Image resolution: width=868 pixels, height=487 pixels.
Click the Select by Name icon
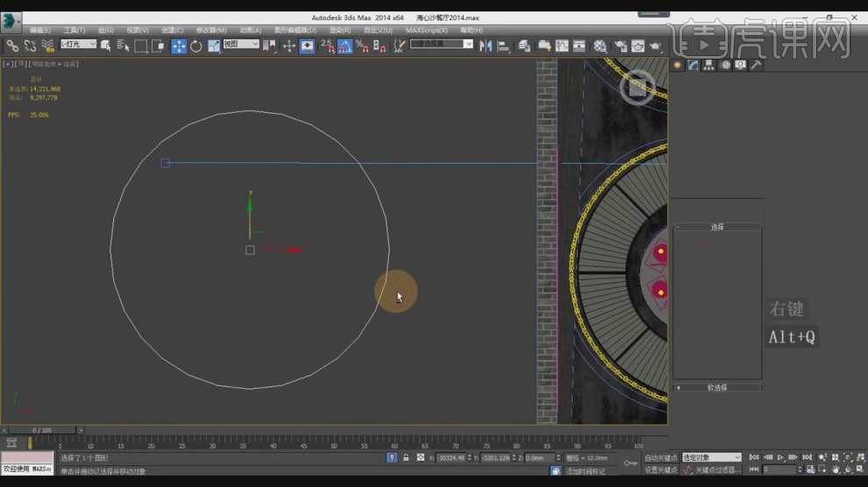point(122,46)
